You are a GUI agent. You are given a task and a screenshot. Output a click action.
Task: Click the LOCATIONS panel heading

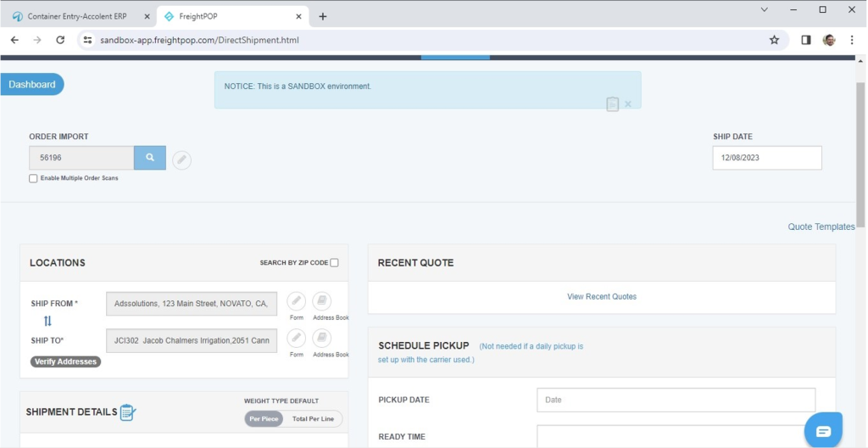[58, 263]
